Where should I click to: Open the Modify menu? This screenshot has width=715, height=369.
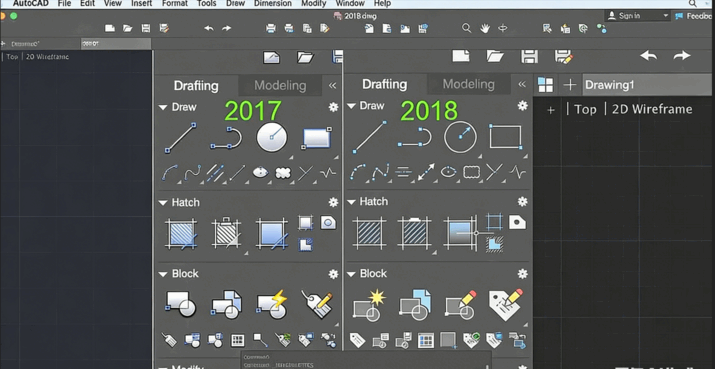point(314,4)
